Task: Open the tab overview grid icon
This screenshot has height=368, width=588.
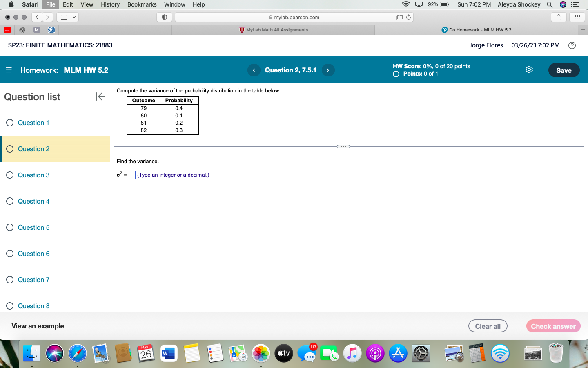Action: (x=577, y=17)
